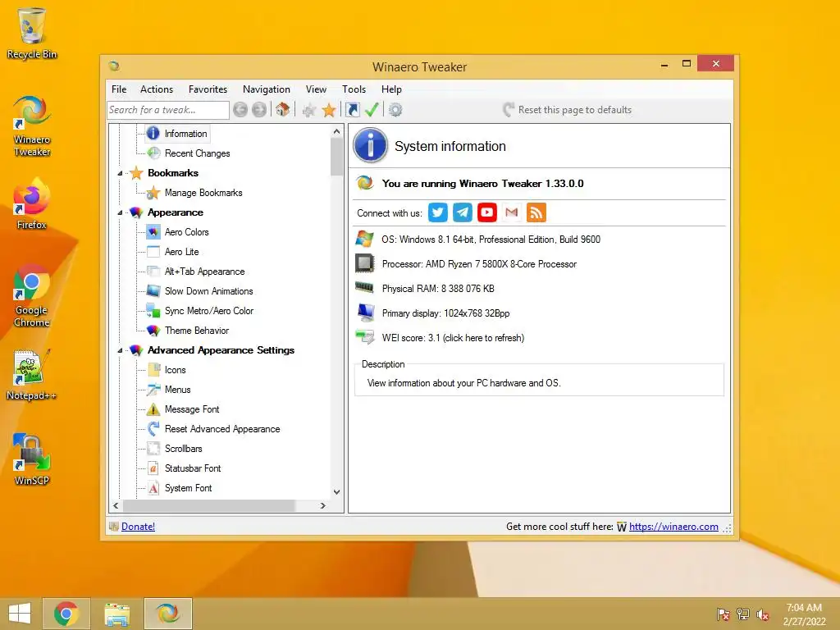The width and height of the screenshot is (840, 630).
Task: Click the Physical RAM info line
Action: click(438, 289)
